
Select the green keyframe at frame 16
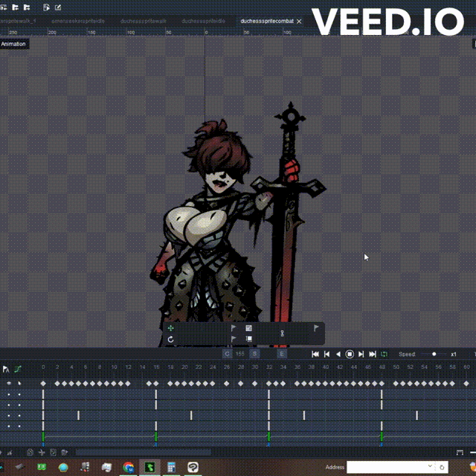[x=156, y=437]
